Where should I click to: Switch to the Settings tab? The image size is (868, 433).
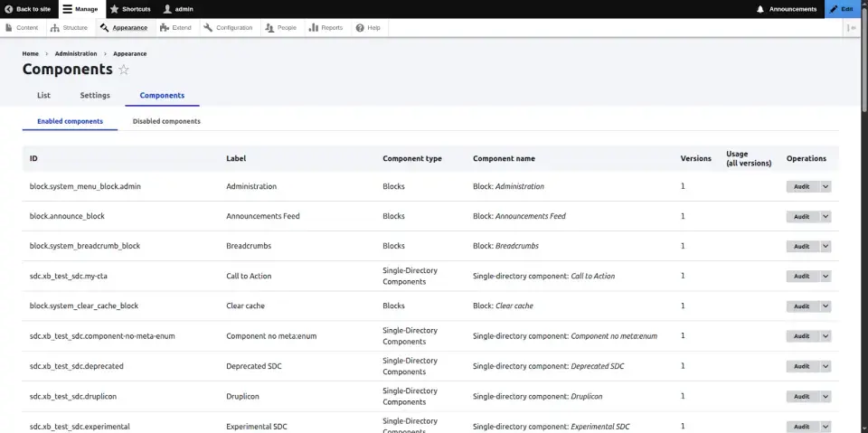(x=95, y=95)
